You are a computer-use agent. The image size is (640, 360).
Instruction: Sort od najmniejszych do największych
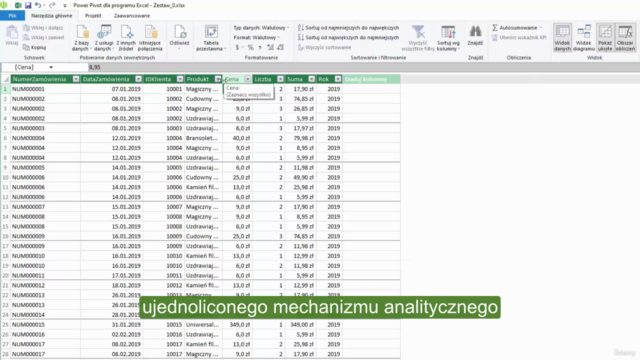coord(348,28)
